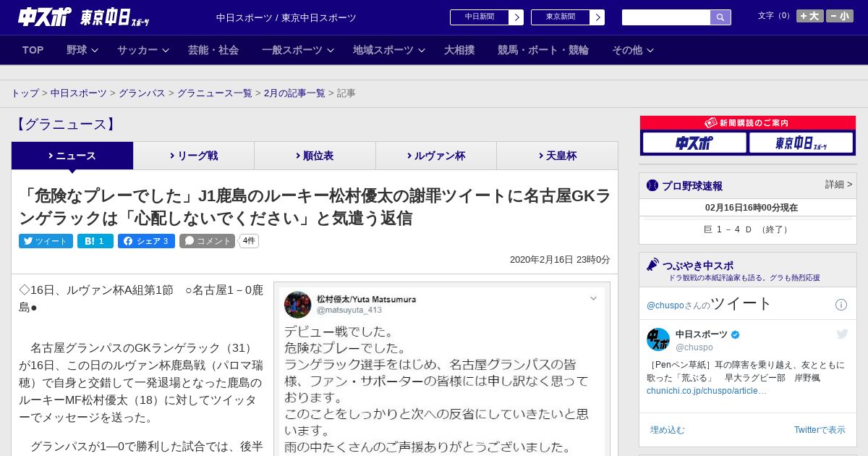
Task: Click Yuta Matsumura's tweet avatar
Action: [298, 305]
